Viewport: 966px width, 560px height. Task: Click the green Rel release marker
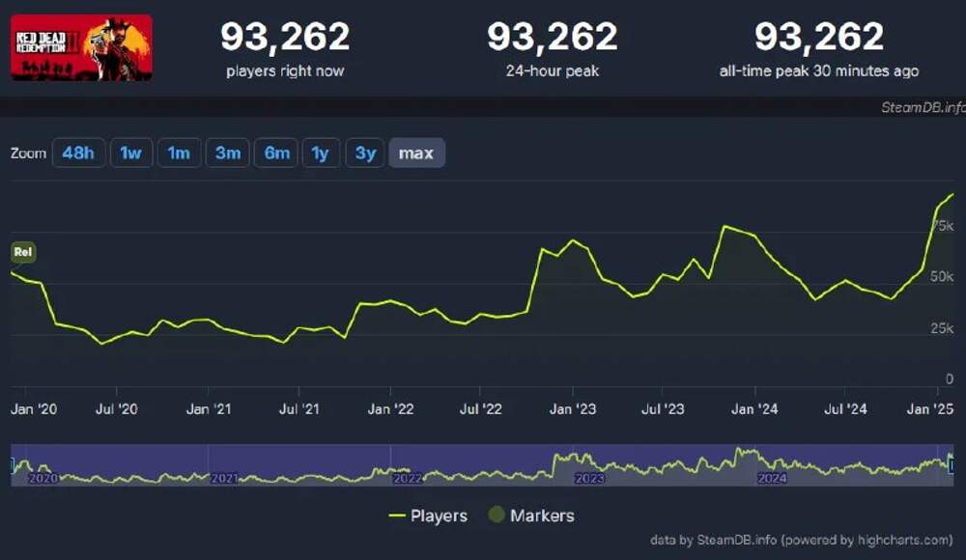pos(23,252)
